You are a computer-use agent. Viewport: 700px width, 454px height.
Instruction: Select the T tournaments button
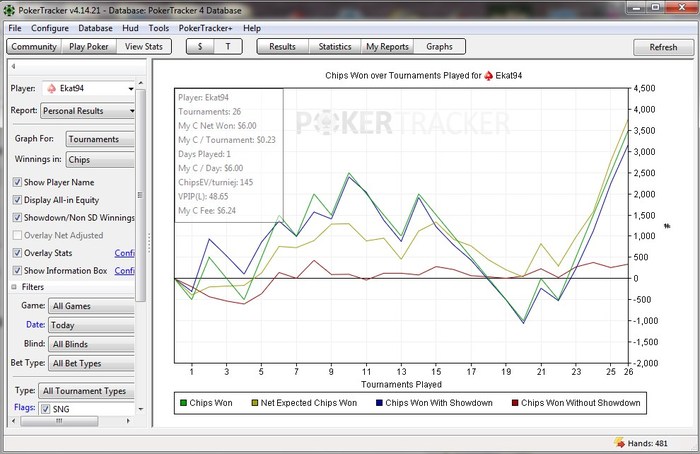tap(228, 46)
